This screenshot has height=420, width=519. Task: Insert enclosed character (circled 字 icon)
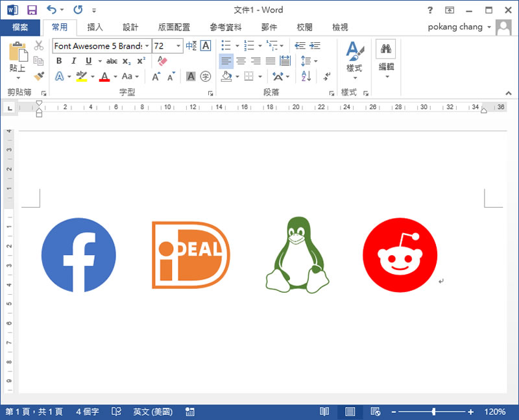click(206, 77)
